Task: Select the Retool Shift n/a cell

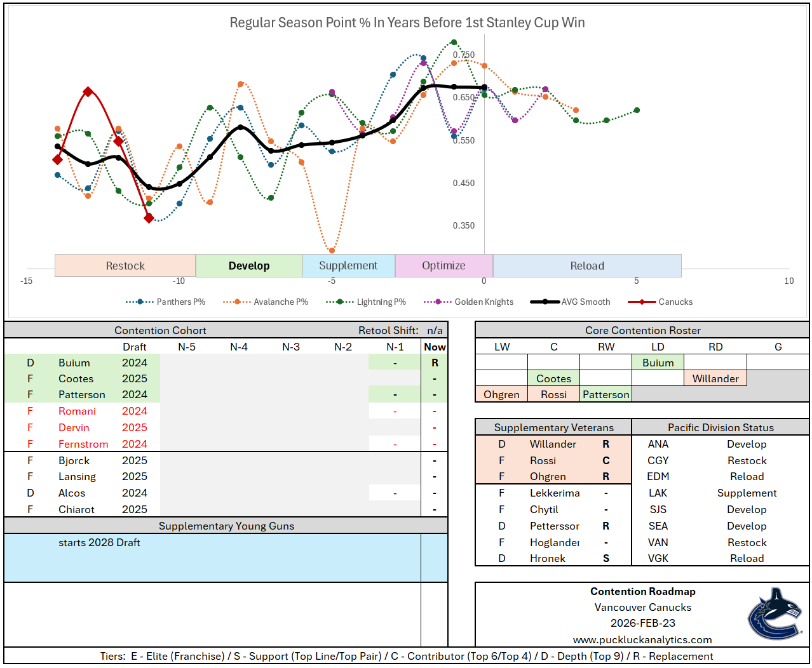Action: (435, 330)
